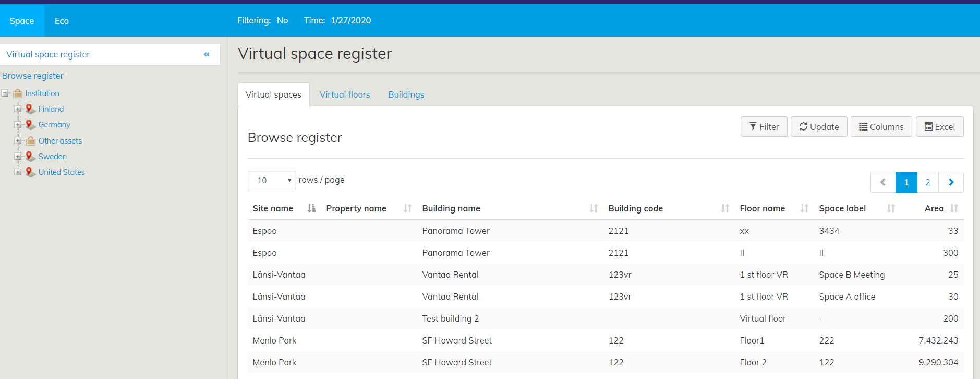Image resolution: width=980 pixels, height=379 pixels.
Task: Expand the Finland tree node
Action: pyautogui.click(x=18, y=109)
